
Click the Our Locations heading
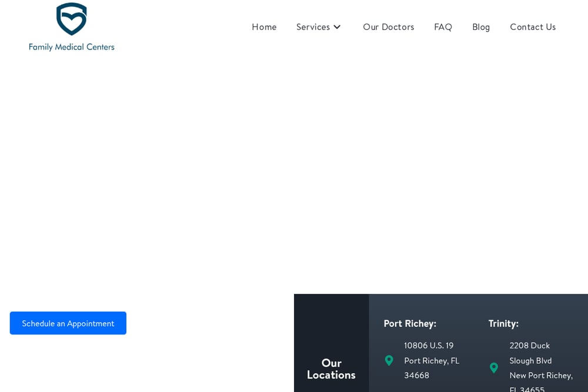click(x=331, y=368)
